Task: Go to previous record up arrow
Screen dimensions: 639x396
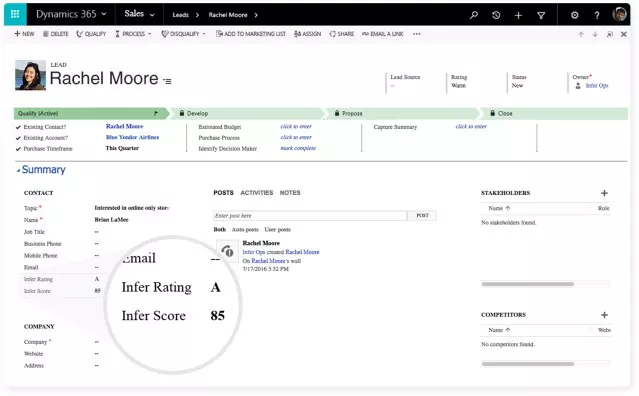Action: tap(581, 35)
